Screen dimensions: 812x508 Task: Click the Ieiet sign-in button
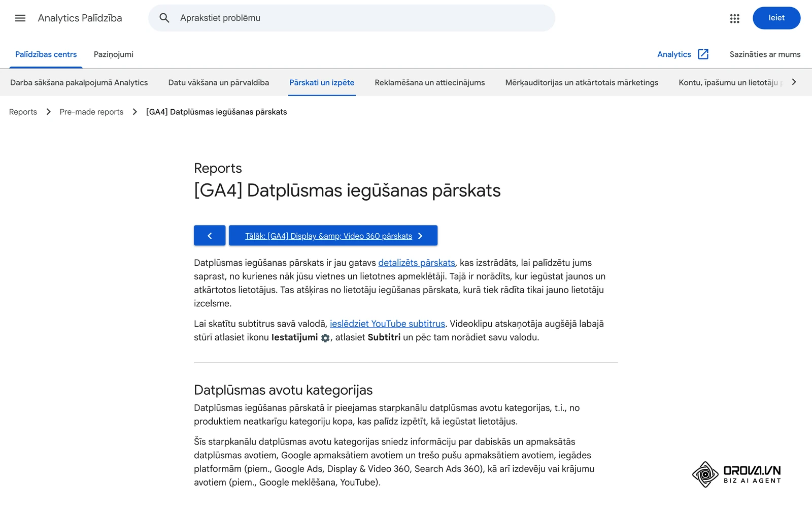click(776, 18)
